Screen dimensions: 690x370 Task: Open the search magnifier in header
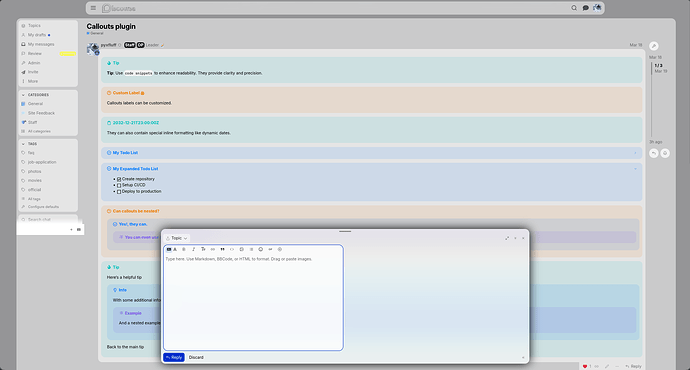(x=574, y=8)
